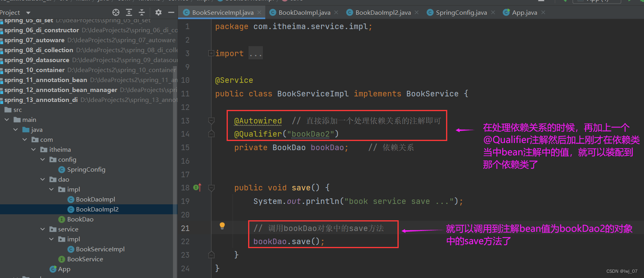Click the Collapse All icon in Project panel
The image size is (644, 278).
pyautogui.click(x=141, y=12)
